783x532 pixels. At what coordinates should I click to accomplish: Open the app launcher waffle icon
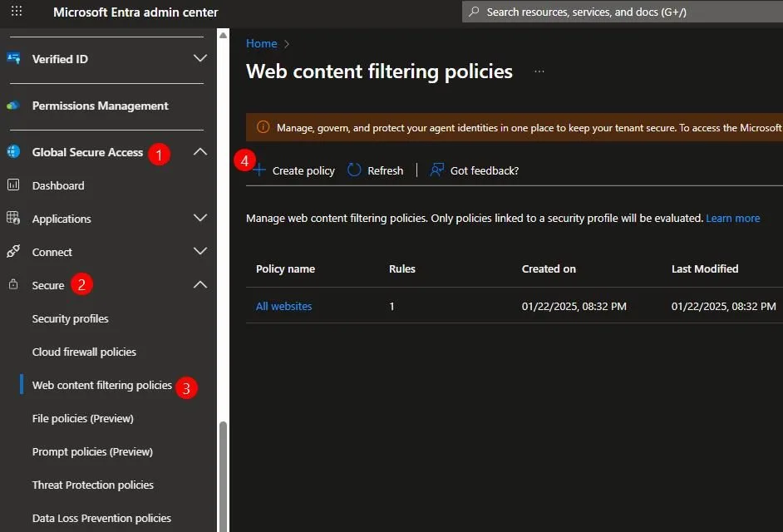click(x=17, y=11)
